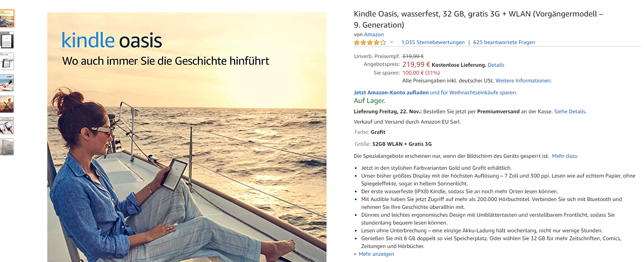Follow Jetzt Amazon-Konto aufladen link

391,93
